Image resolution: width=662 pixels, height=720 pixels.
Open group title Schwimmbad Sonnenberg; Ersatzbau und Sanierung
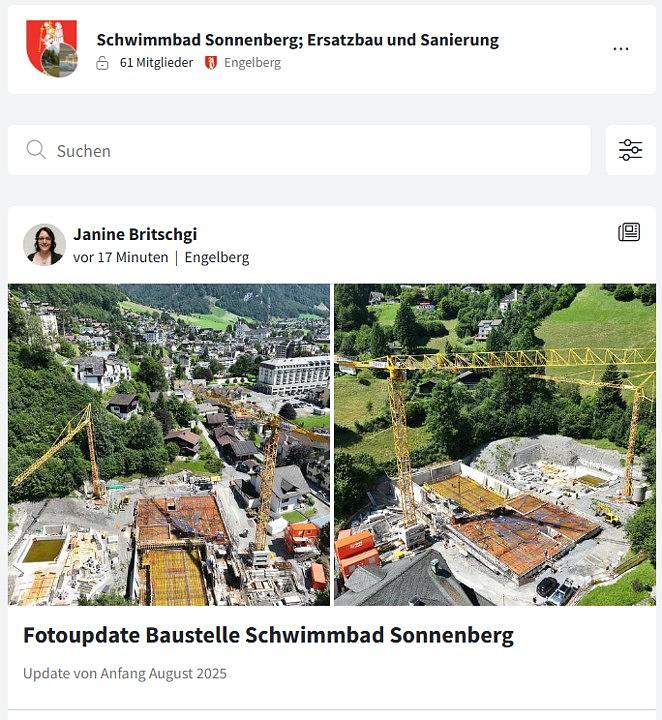click(297, 40)
